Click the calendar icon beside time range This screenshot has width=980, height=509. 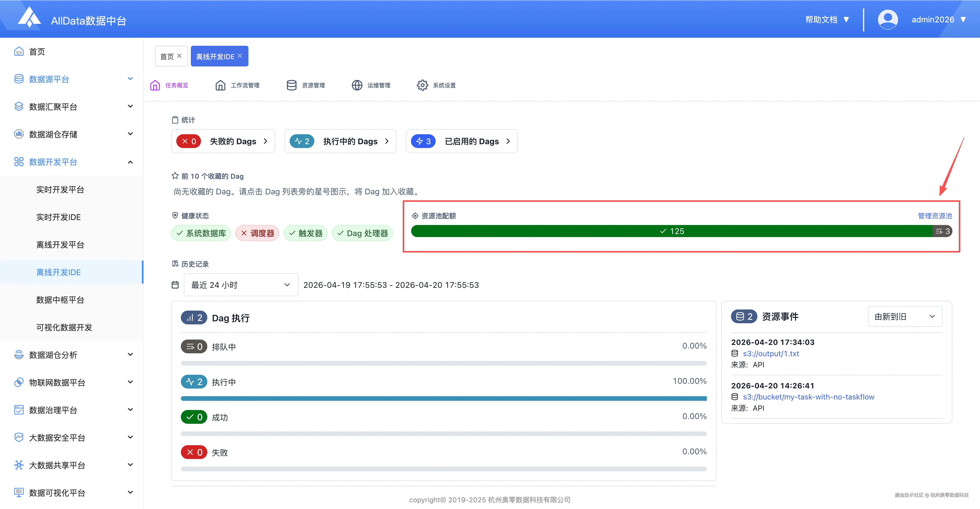coord(175,285)
